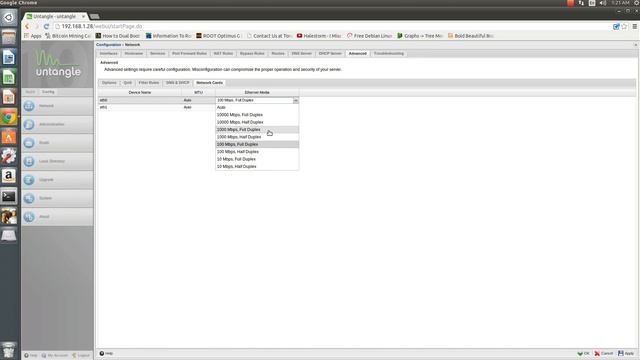The width and height of the screenshot is (640, 360).
Task: Click the MTU Auto cell for eth1
Action: pyautogui.click(x=198, y=107)
